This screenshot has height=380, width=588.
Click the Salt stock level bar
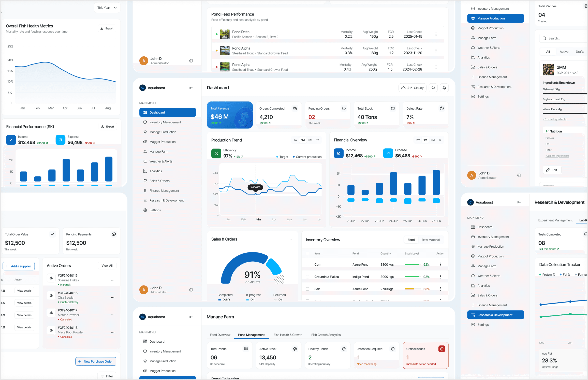click(x=413, y=289)
